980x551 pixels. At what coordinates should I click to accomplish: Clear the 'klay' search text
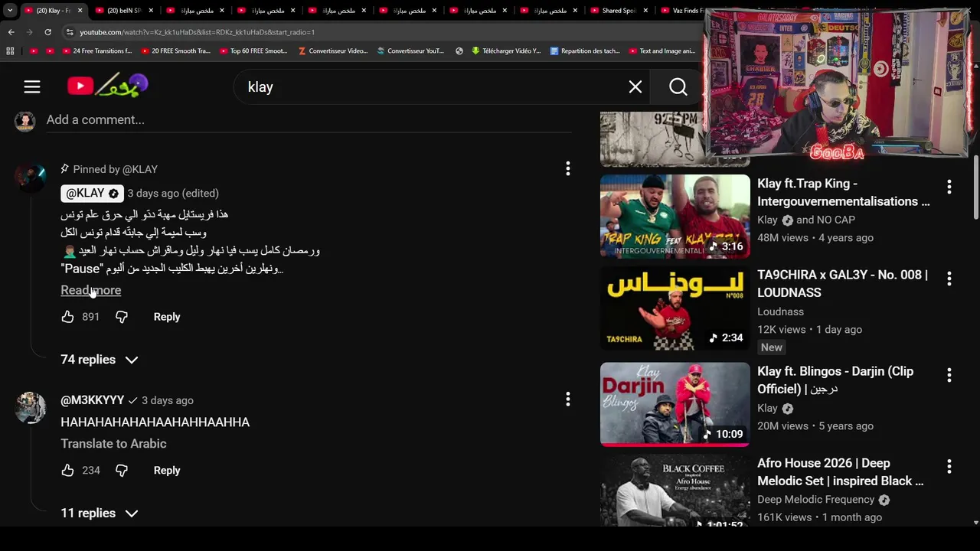635,86
